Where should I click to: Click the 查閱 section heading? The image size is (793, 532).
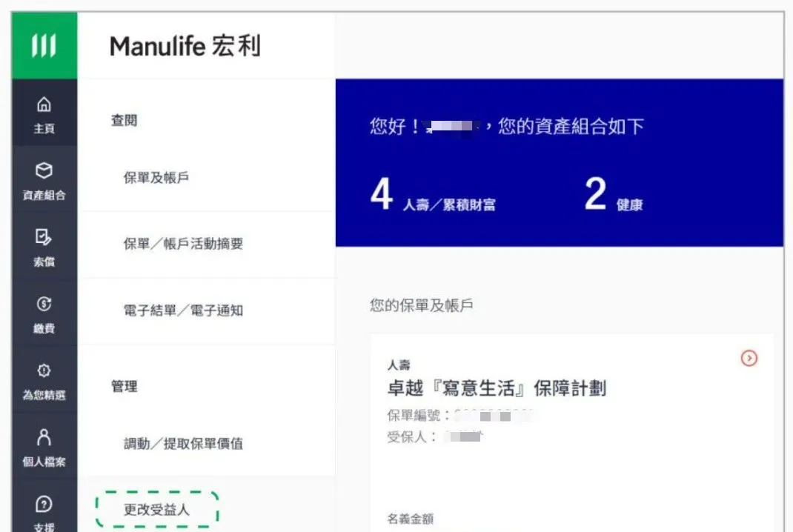click(125, 120)
